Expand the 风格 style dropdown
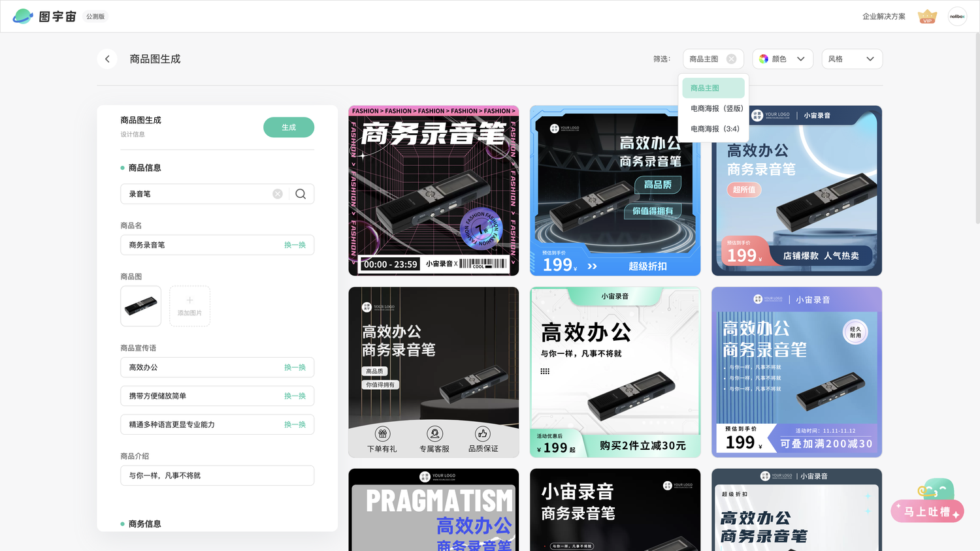 tap(852, 59)
